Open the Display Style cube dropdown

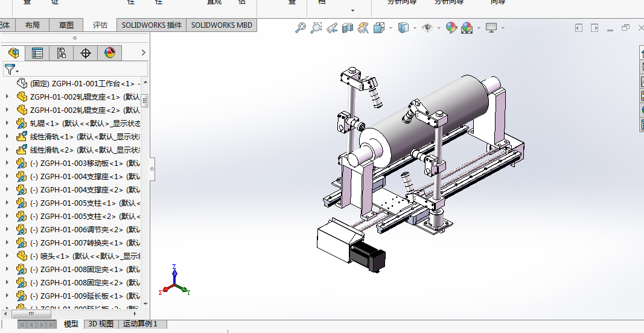coord(404,28)
